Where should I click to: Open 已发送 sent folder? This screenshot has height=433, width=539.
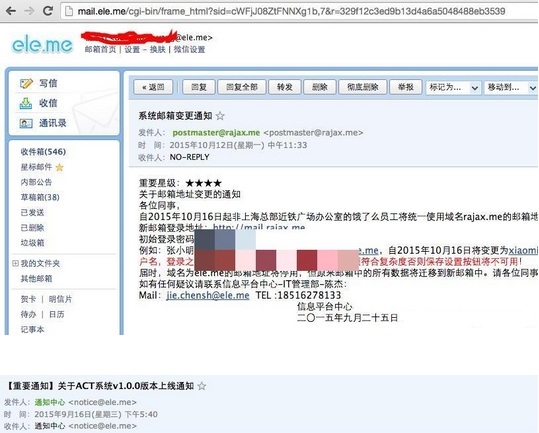point(32,212)
